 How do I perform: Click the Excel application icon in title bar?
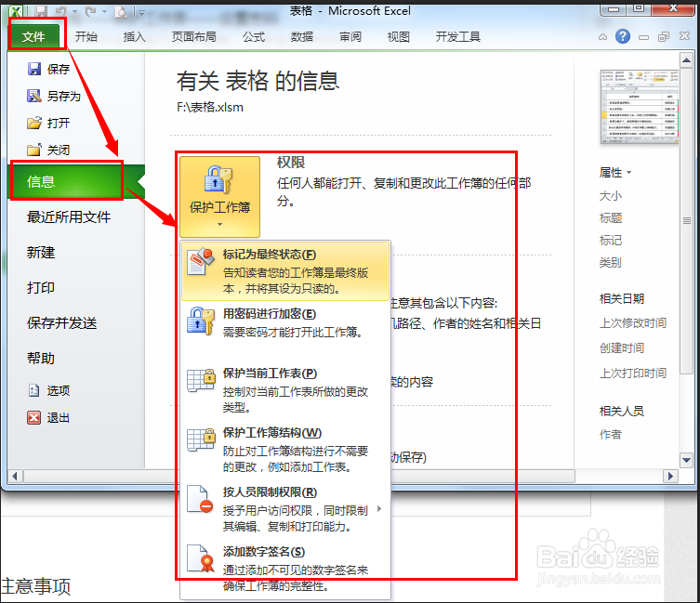(x=17, y=12)
